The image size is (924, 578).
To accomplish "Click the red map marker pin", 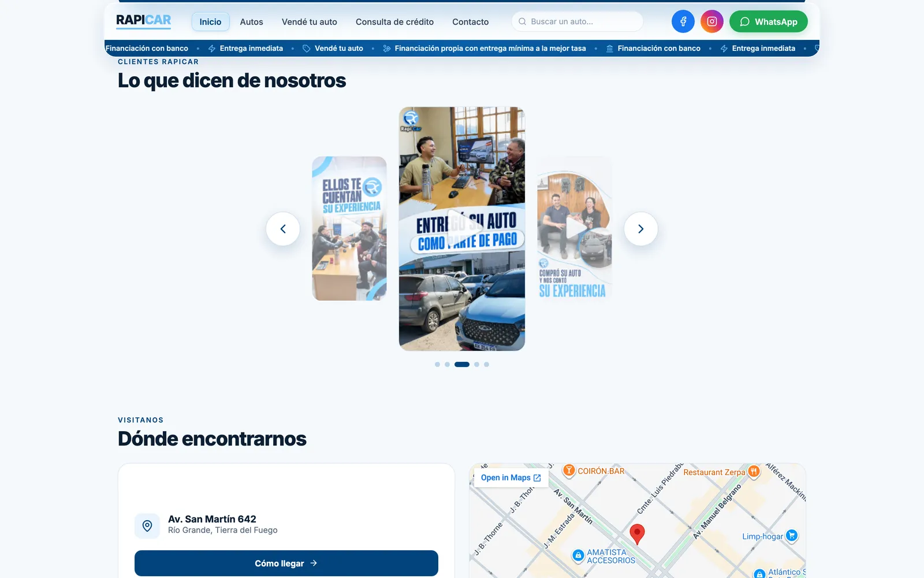I will [637, 534].
